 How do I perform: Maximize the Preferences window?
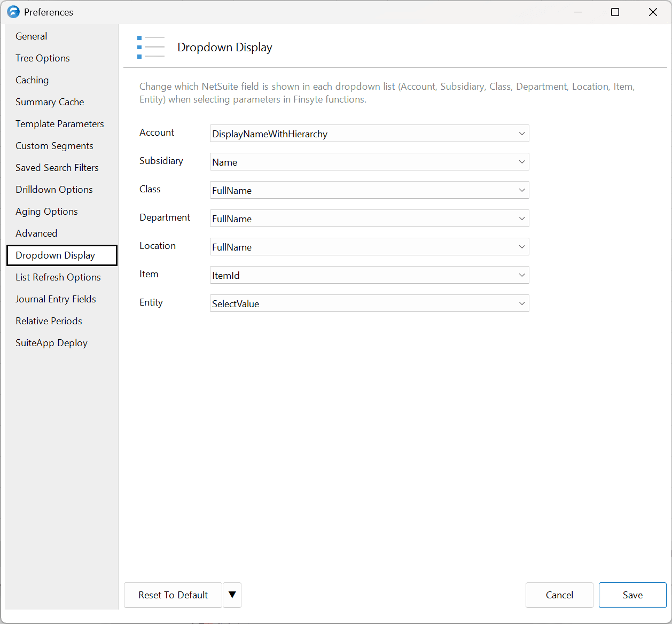point(615,12)
